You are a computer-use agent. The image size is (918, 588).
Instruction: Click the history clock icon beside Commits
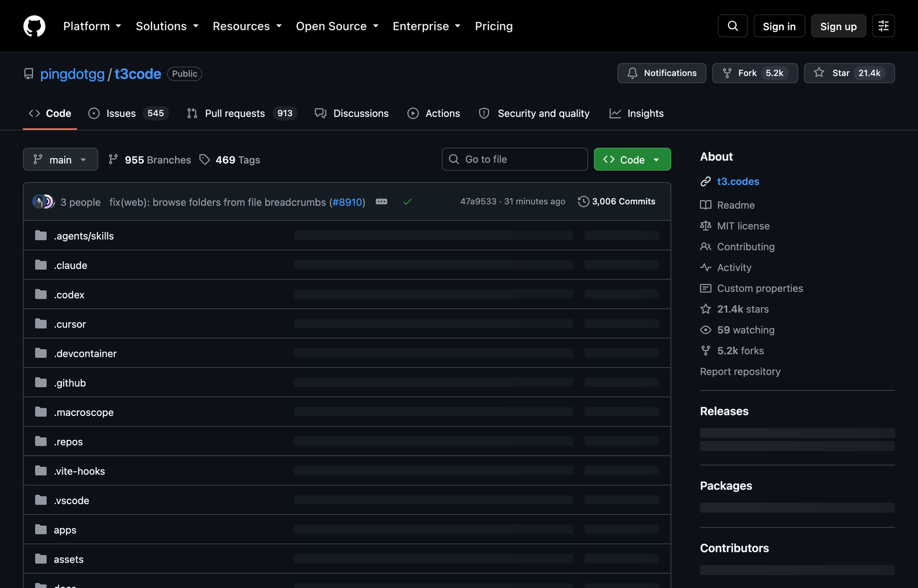tap(584, 201)
